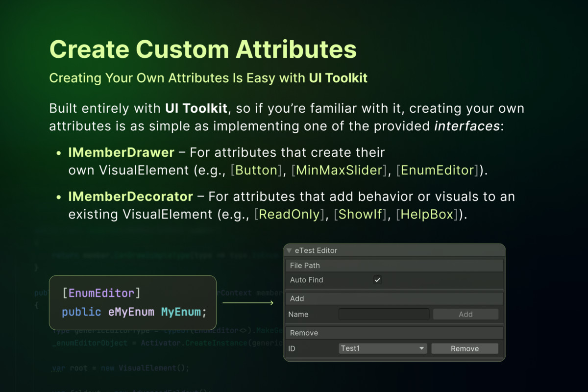Click the [Button] attribute example text

pyautogui.click(x=256, y=170)
